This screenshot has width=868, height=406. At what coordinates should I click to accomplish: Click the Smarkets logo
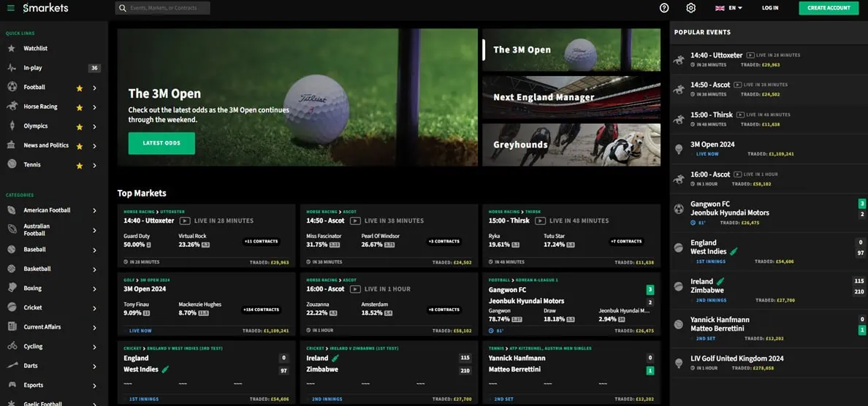pyautogui.click(x=46, y=8)
